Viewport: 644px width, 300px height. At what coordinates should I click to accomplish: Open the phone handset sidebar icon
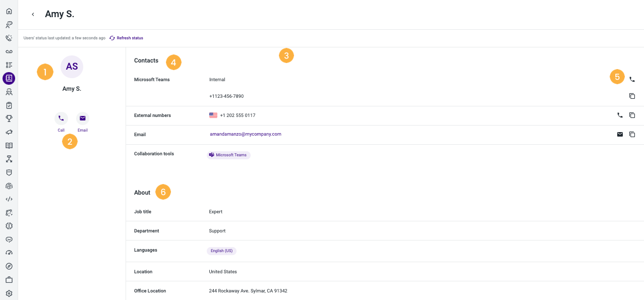9,38
